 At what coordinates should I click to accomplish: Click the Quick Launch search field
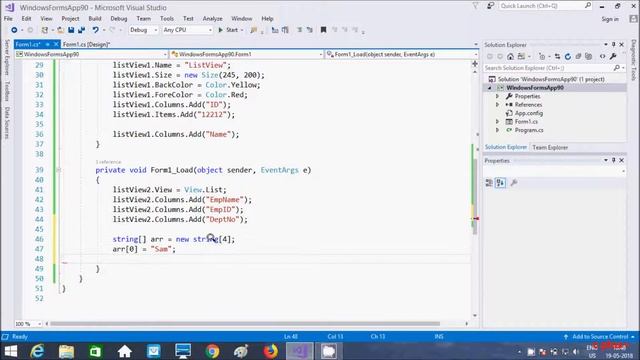click(x=545, y=6)
